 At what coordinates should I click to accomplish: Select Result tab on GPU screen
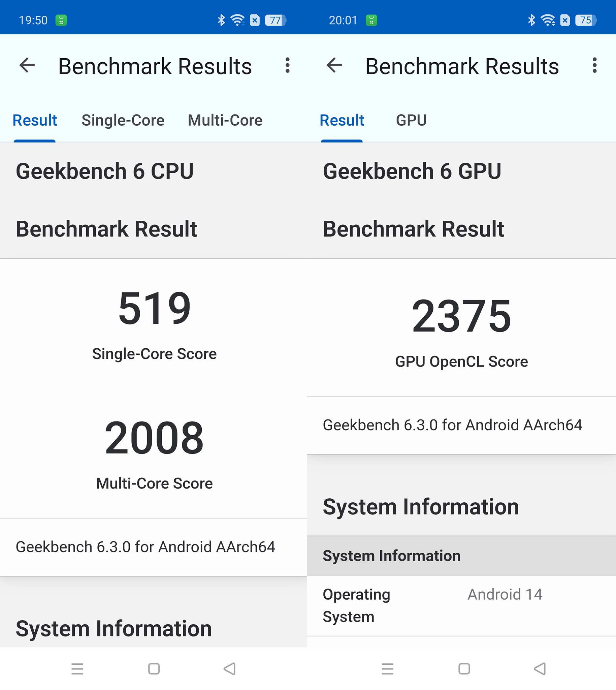click(x=342, y=120)
